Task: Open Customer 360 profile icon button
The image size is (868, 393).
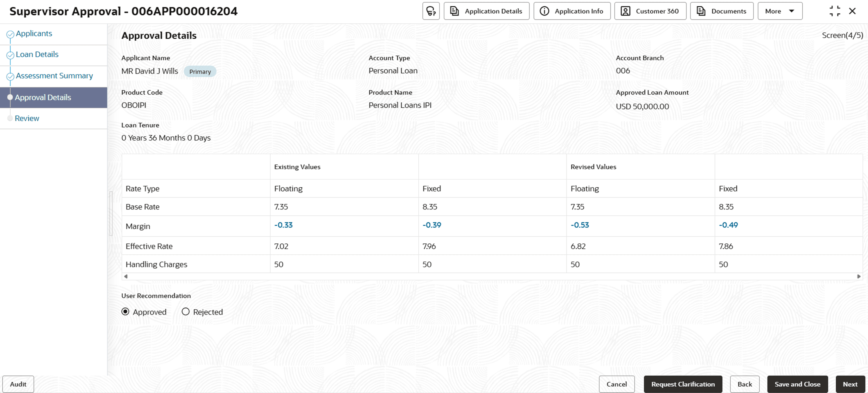Action: (626, 11)
